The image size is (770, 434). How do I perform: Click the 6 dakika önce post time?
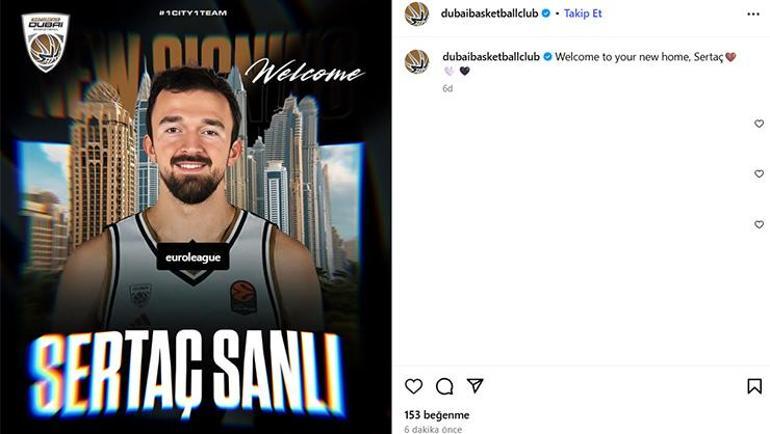[x=433, y=429]
